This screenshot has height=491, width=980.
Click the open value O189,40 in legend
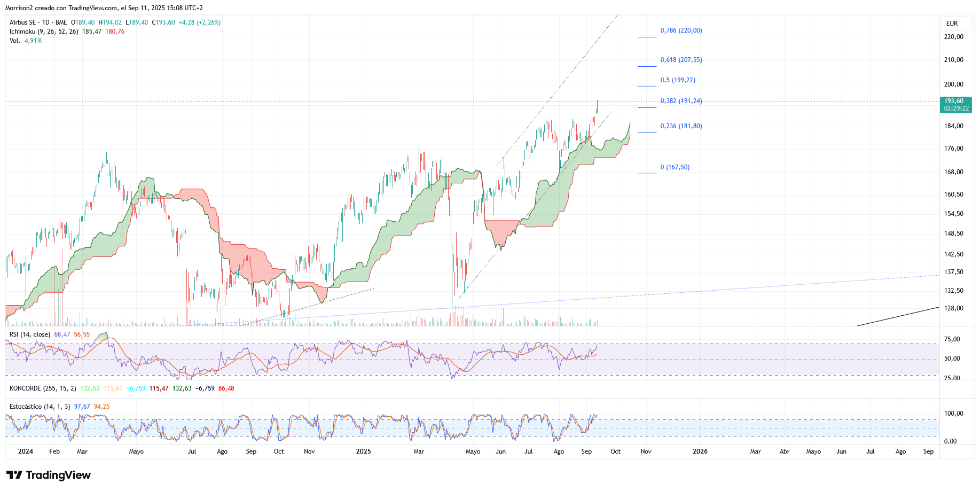tap(83, 22)
